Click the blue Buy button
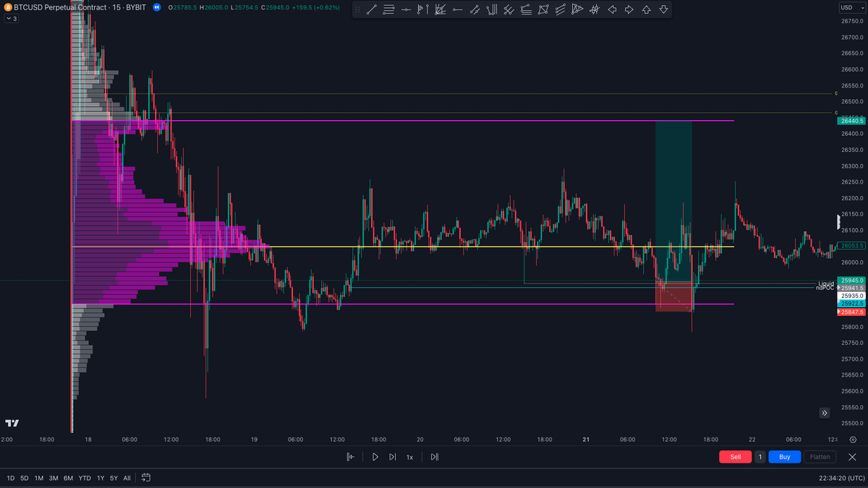The image size is (868, 488). point(785,457)
